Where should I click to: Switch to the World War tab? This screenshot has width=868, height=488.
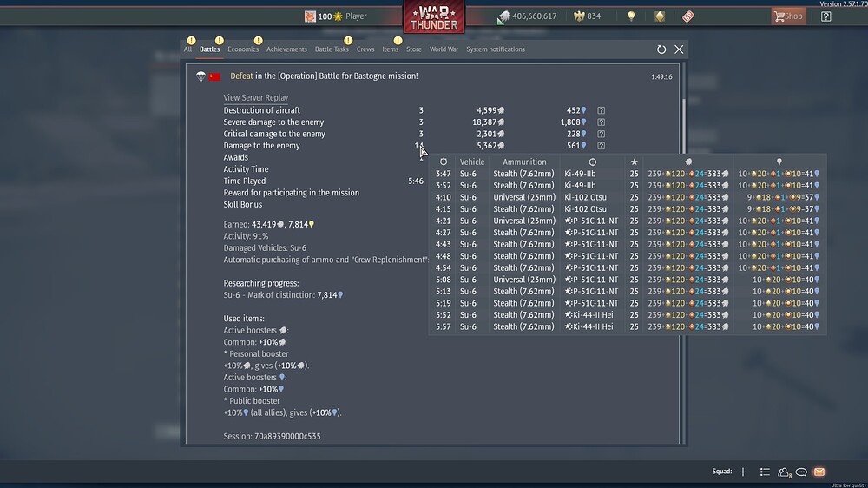click(x=444, y=49)
